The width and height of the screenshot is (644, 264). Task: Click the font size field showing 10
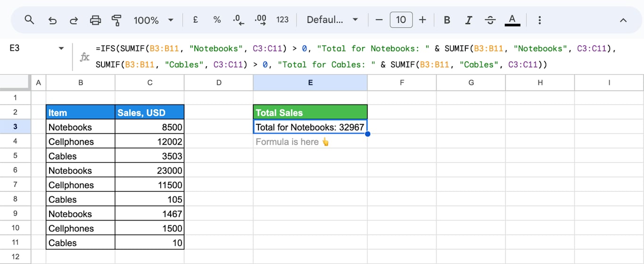(x=401, y=20)
